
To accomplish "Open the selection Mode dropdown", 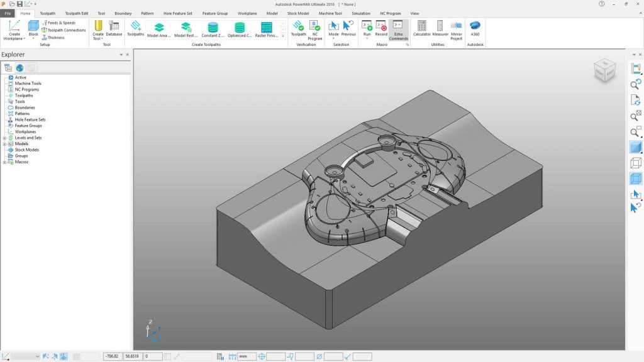I will coord(333,38).
